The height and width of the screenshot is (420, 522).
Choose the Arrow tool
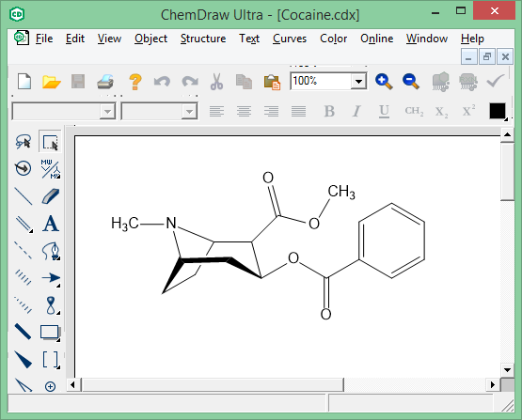pyautogui.click(x=50, y=278)
